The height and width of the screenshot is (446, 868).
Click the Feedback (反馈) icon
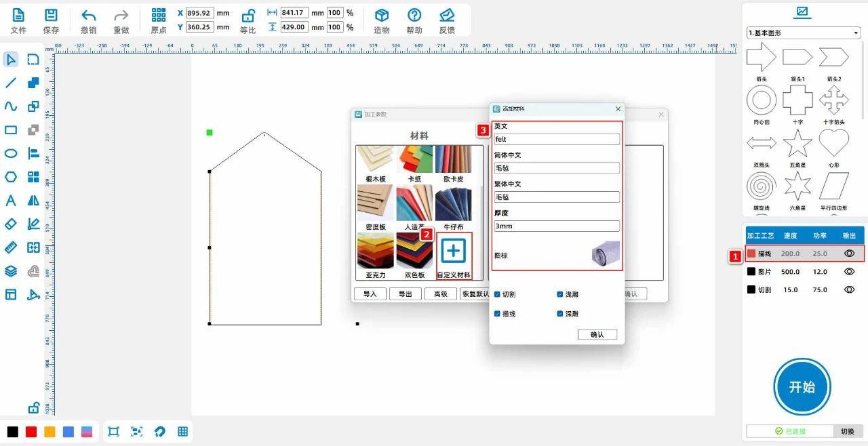pyautogui.click(x=446, y=16)
